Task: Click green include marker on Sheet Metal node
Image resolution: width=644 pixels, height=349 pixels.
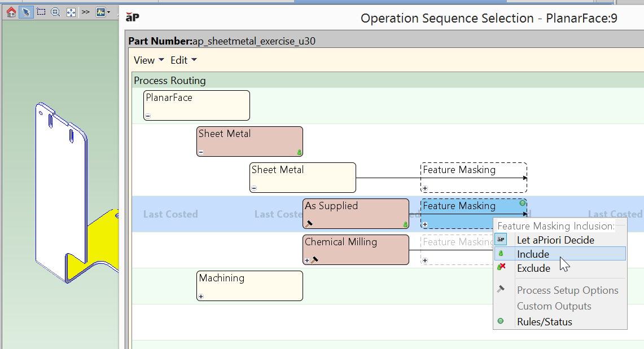Action: pyautogui.click(x=299, y=152)
